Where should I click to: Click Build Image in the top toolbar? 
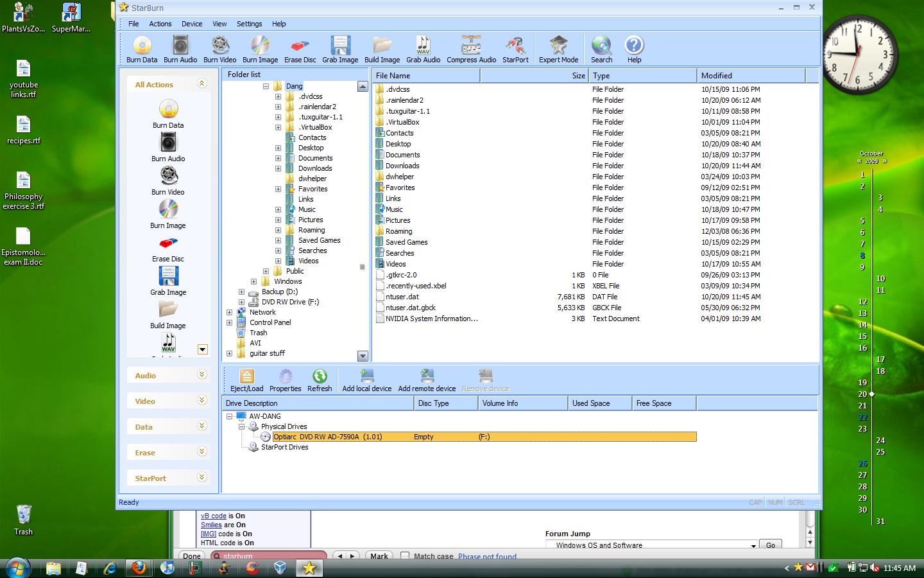(x=382, y=49)
